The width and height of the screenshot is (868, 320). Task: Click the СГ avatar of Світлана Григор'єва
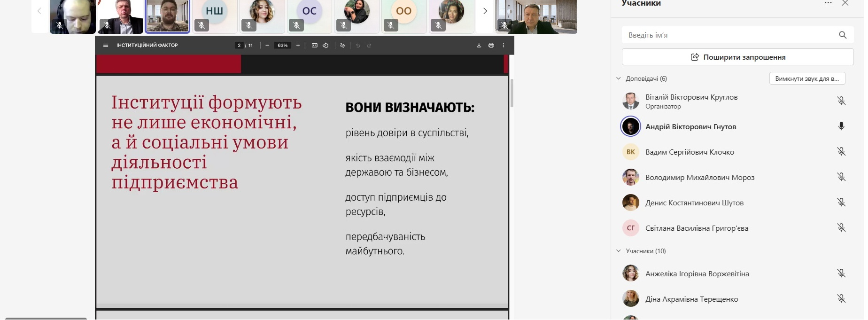[x=631, y=228]
